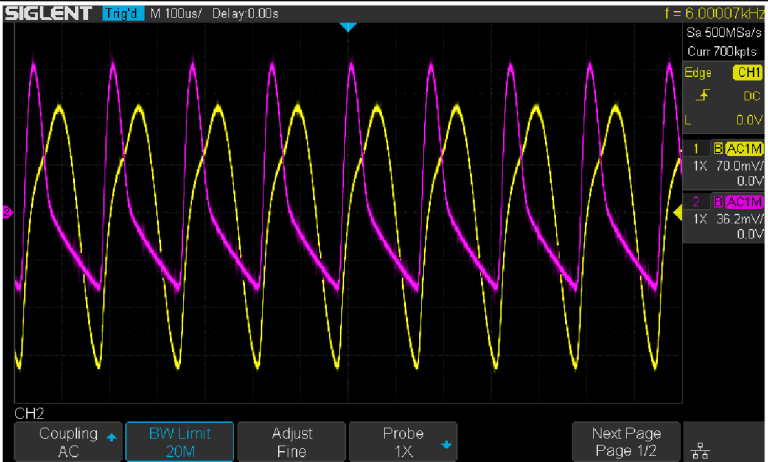This screenshot has width=768, height=462.
Task: Select the channel 2 info panel
Action: 723,217
